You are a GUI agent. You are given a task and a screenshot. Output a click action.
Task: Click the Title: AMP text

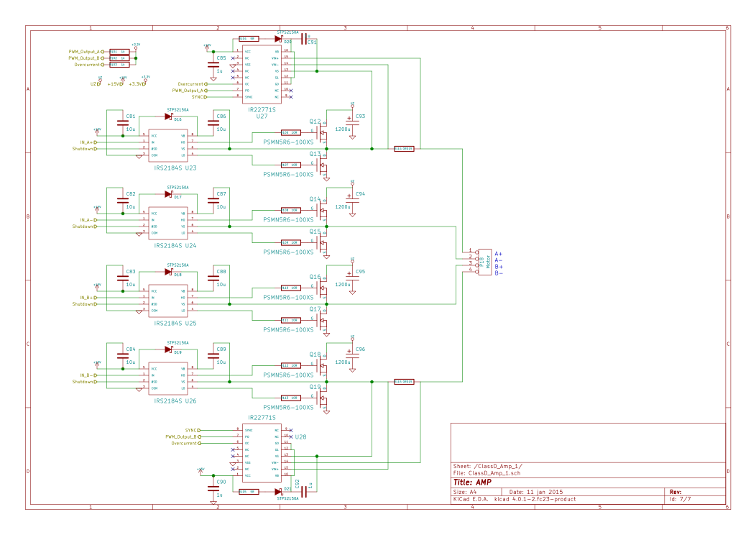473,483
